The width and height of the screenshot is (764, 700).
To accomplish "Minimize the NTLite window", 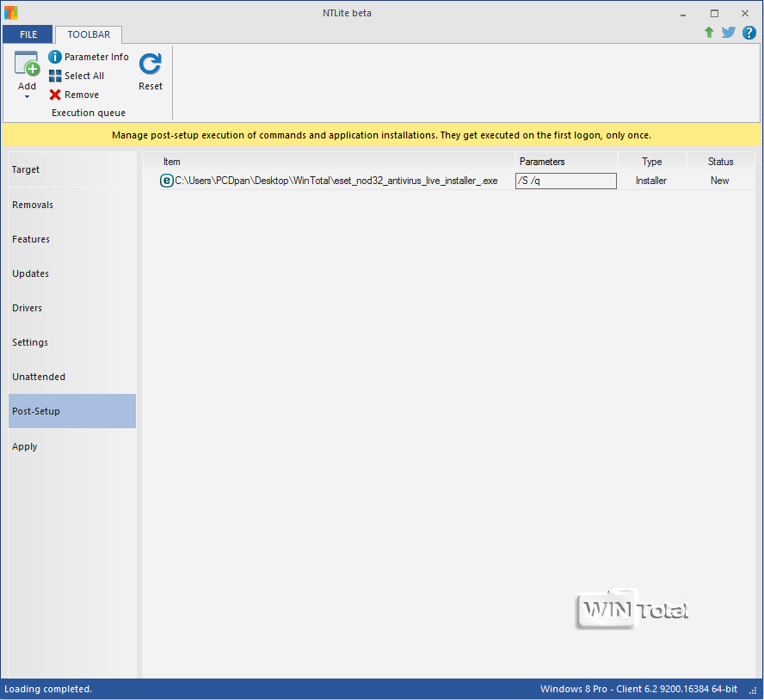I will [683, 14].
